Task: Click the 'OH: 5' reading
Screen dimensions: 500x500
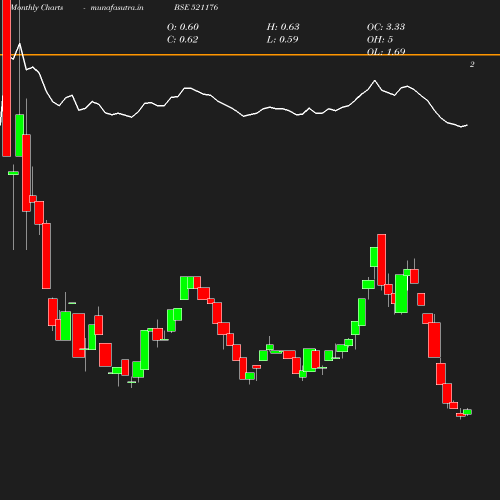Action: point(380,39)
